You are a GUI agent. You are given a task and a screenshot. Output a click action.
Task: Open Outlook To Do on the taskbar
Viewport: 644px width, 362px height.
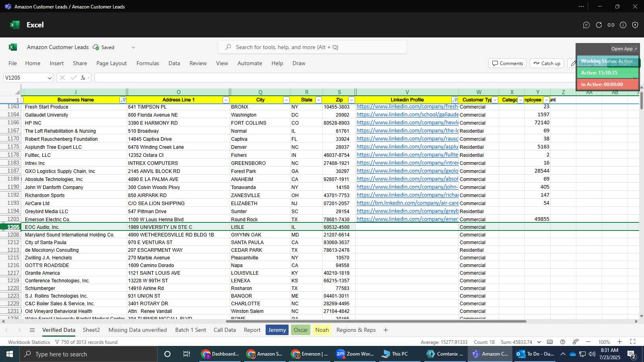click(x=536, y=354)
